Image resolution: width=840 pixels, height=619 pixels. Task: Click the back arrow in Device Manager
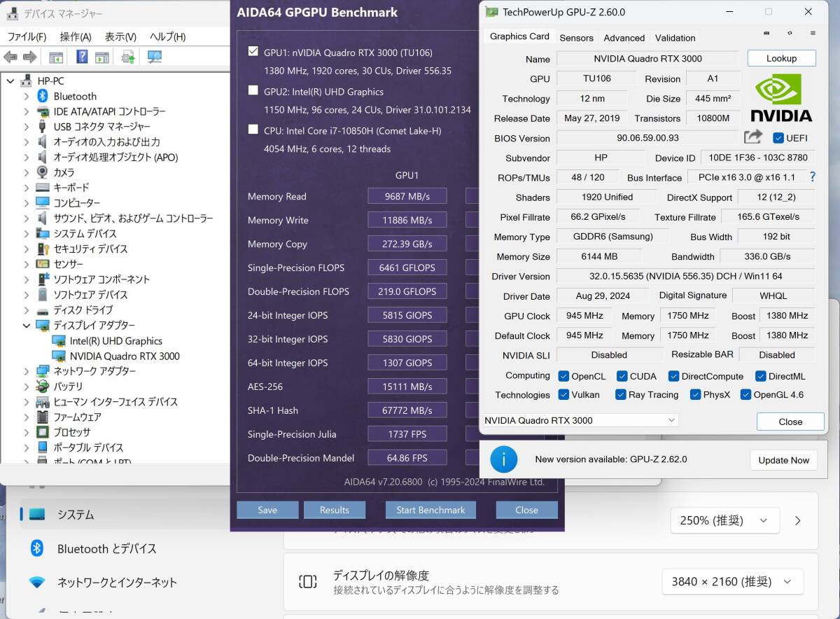tap(10, 56)
